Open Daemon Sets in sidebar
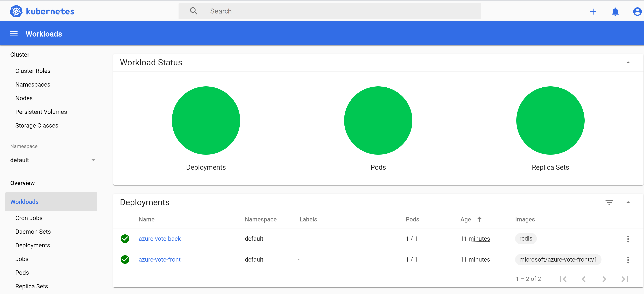Screen dimensions: 644x294 coord(33,232)
